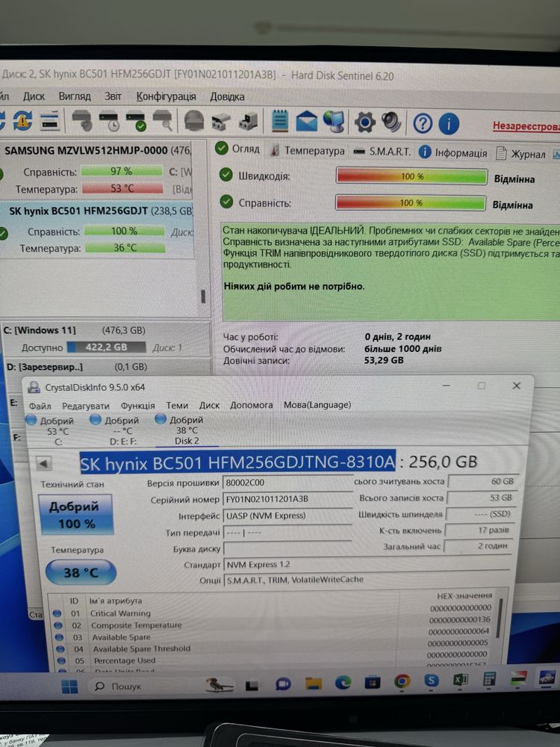Open the Звіт menu
The width and height of the screenshot is (560, 747).
coord(113,96)
